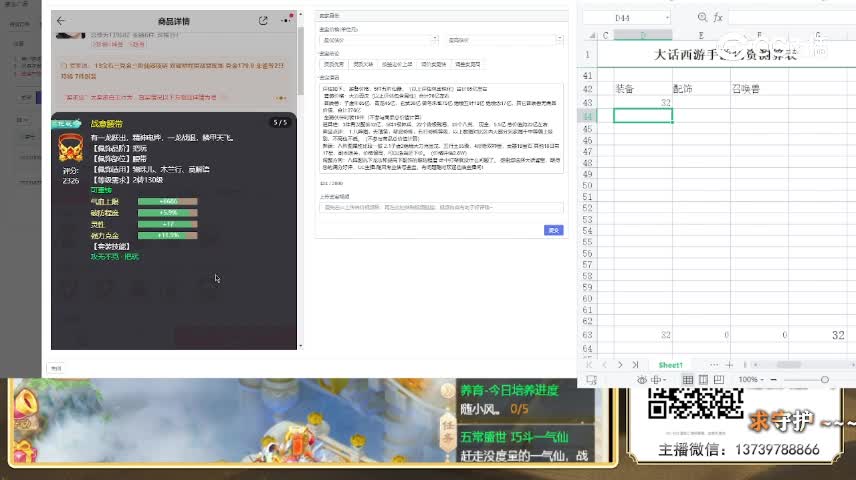This screenshot has height=480, width=856.
Task: Click the fx insert function icon
Action: click(x=718, y=18)
